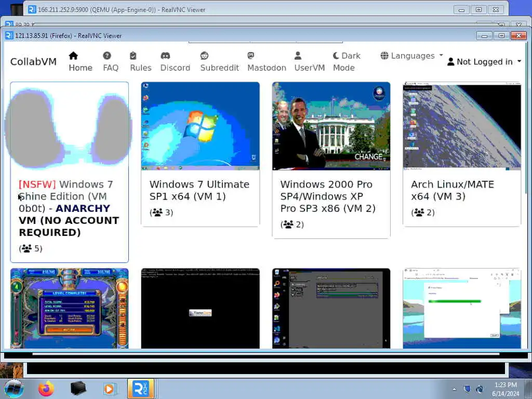Click the crescent moon icon
Image resolution: width=532 pixels, height=399 pixels.
click(x=336, y=56)
